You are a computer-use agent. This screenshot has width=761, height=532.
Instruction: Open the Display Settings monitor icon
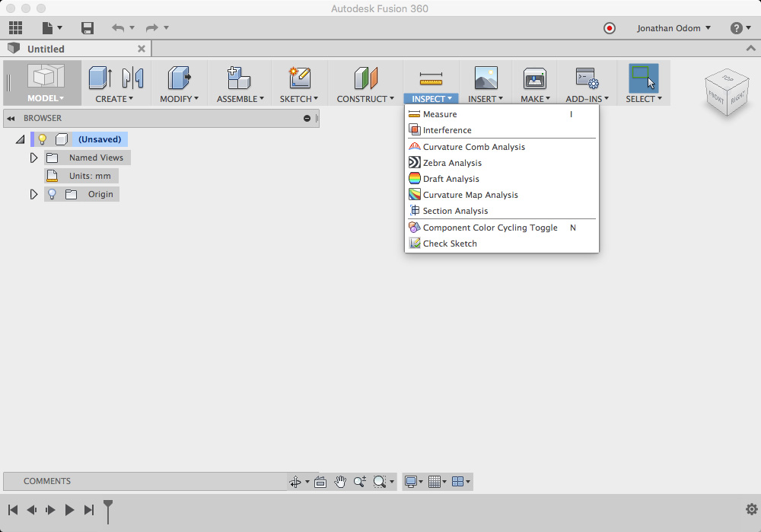(411, 482)
